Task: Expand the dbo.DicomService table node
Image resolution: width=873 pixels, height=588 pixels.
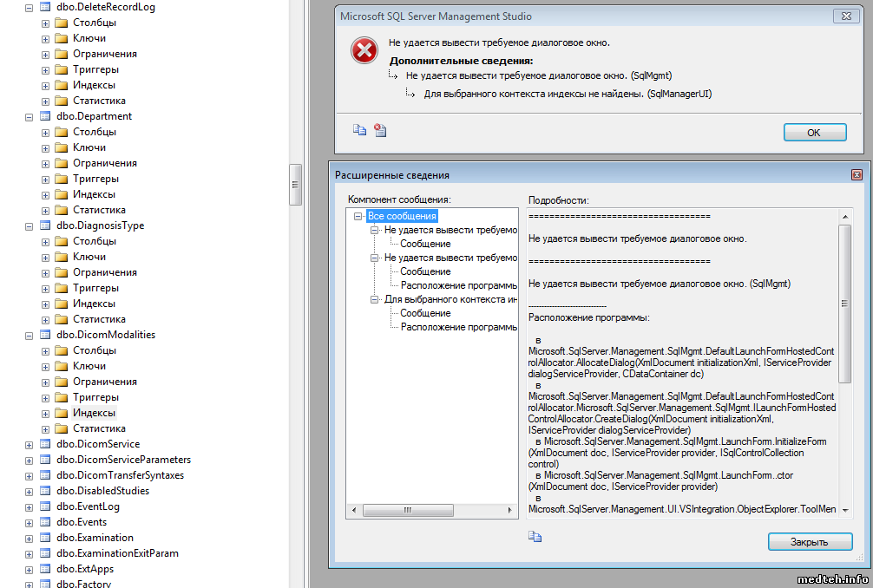Action: coord(29,444)
